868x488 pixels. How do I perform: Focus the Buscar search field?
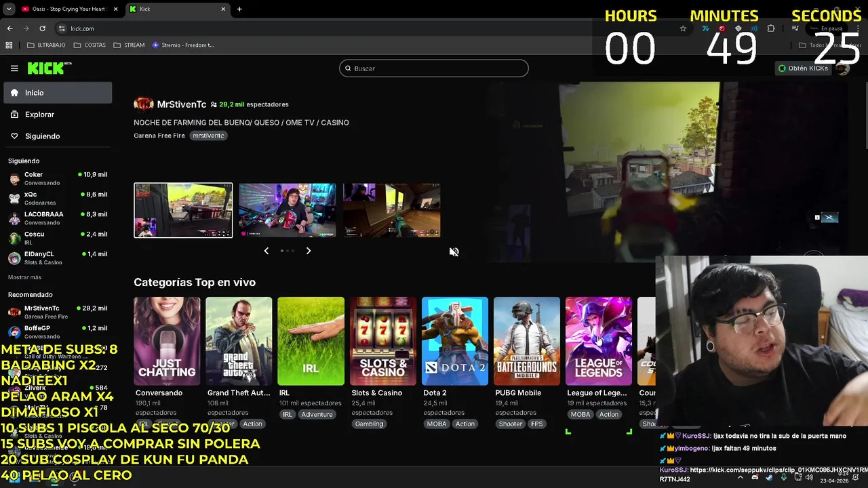pos(434,68)
